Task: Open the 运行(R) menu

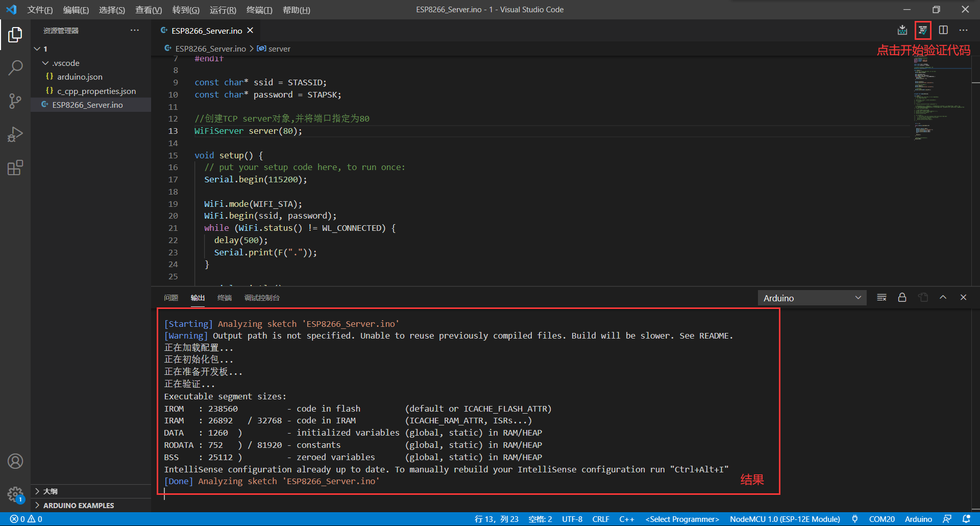Action: pos(223,10)
